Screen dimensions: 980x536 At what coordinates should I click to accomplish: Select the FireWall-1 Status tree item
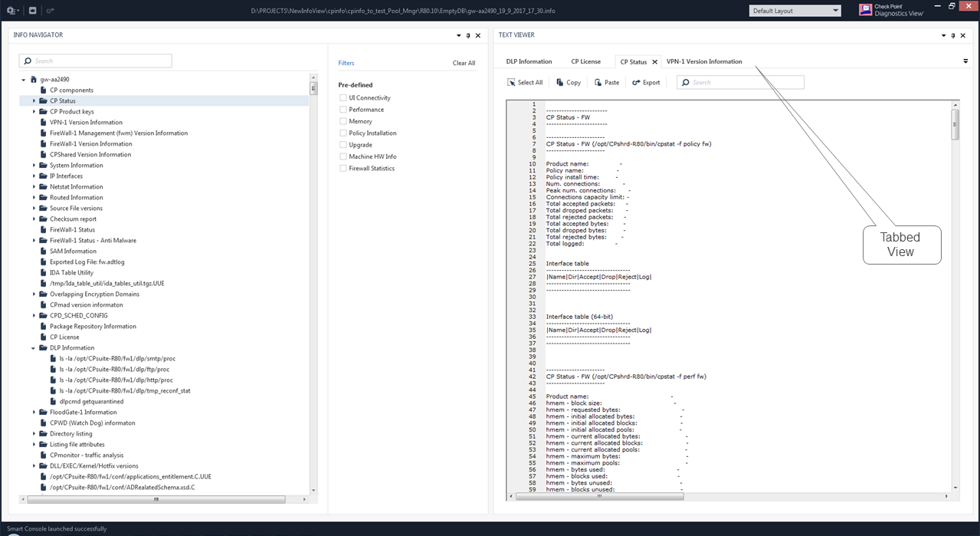click(x=73, y=229)
